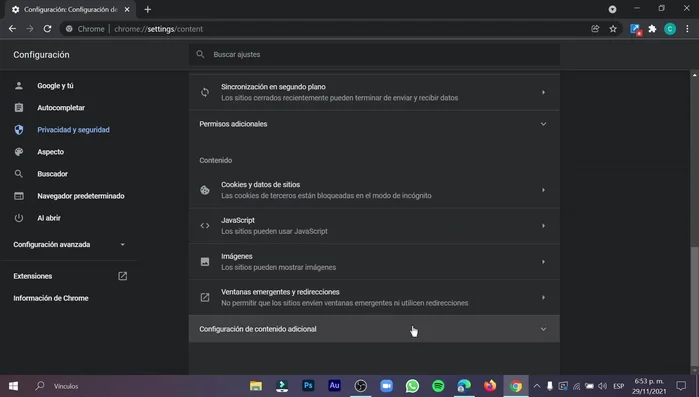Select Privacidad y seguridad in sidebar
699x397 pixels.
click(x=73, y=130)
